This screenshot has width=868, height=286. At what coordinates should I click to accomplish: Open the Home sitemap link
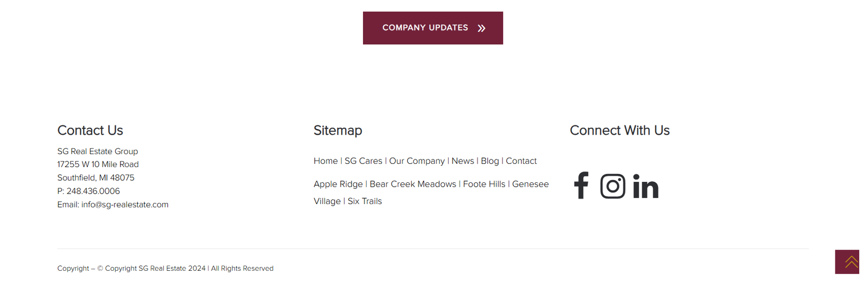325,161
